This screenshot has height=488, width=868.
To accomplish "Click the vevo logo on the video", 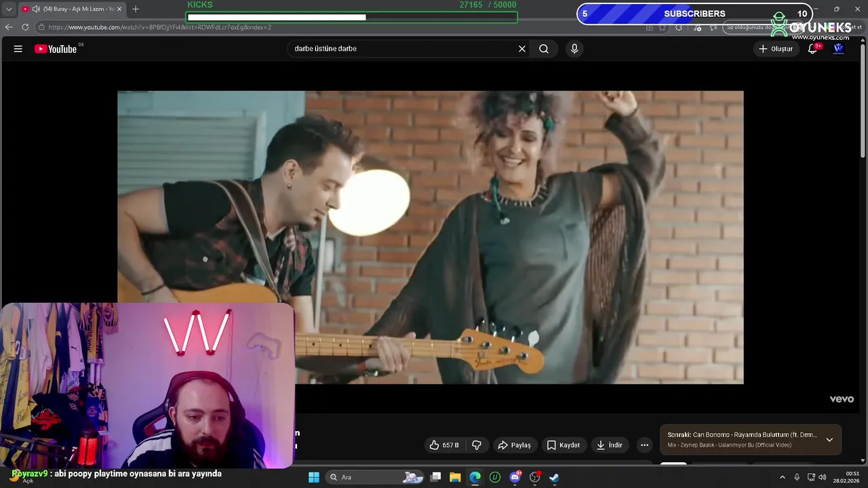I will [842, 399].
